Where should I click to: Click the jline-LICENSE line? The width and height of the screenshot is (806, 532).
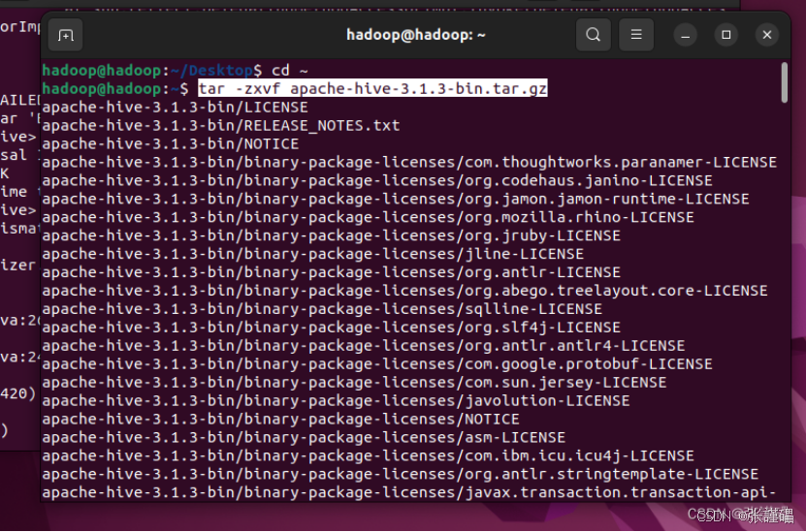[x=313, y=254]
